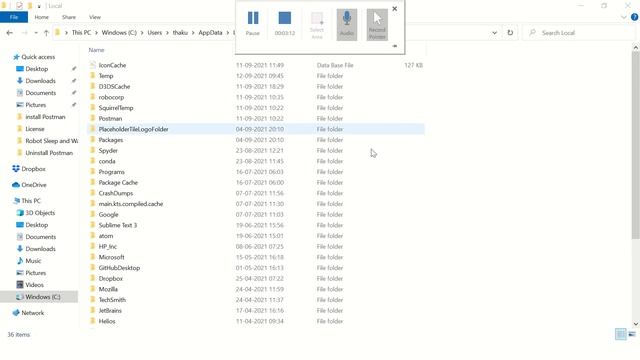The height and width of the screenshot is (360, 640).
Task: Expand the ribbon with the chevron
Action: point(624,17)
